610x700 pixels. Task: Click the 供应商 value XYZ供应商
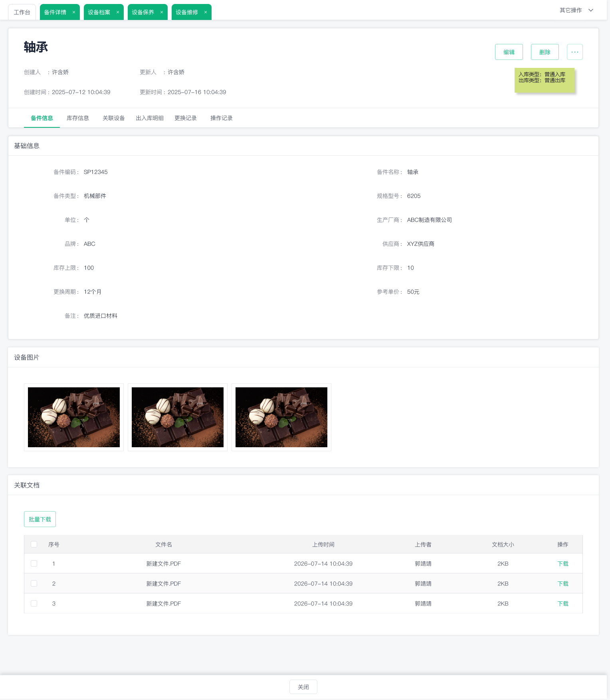coord(421,244)
